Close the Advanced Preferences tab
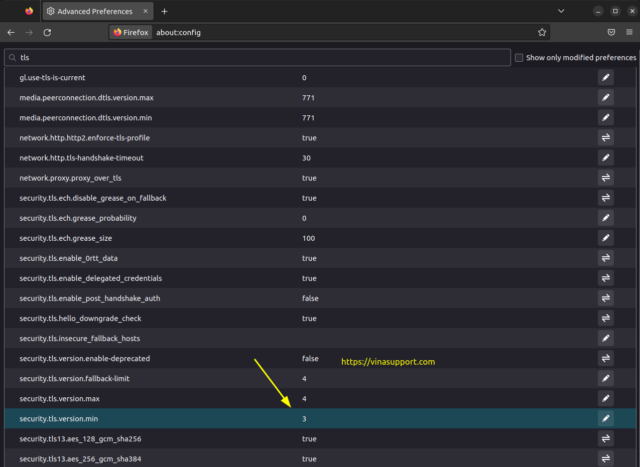 point(147,11)
